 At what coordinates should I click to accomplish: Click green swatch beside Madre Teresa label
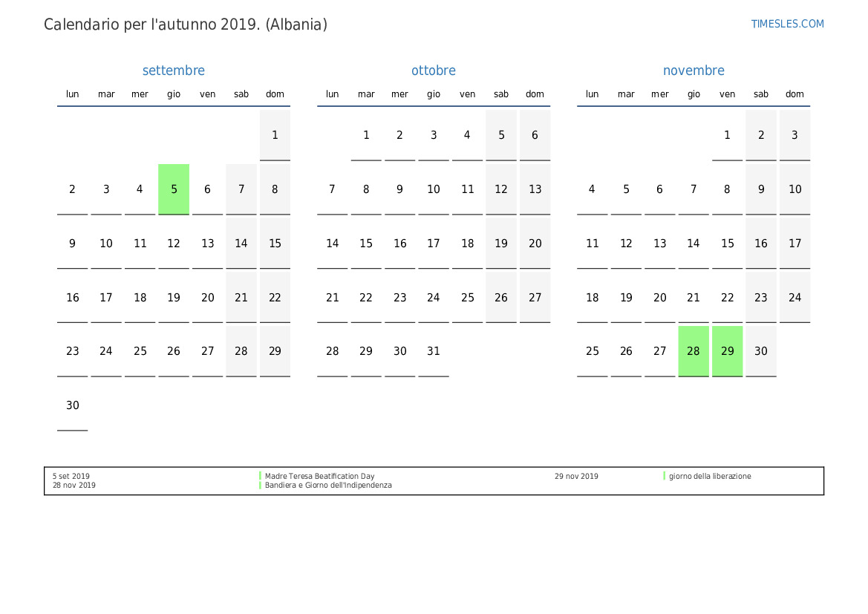pos(261,476)
